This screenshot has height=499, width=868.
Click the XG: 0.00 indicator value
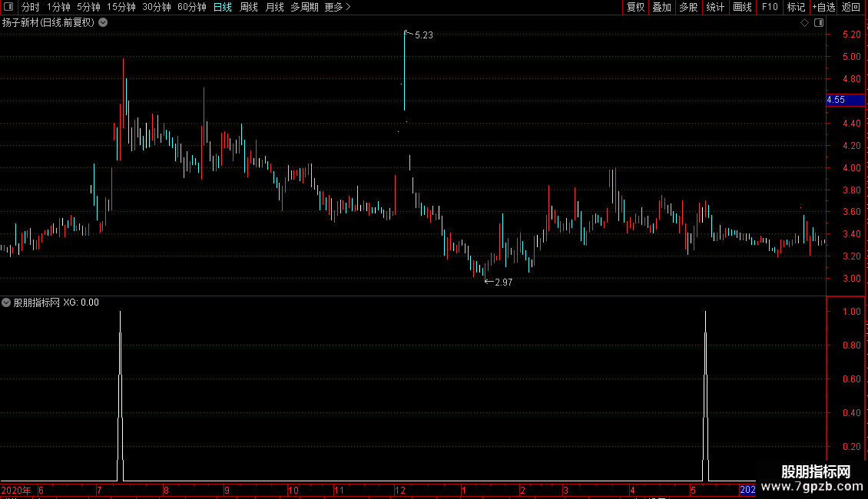[81, 302]
